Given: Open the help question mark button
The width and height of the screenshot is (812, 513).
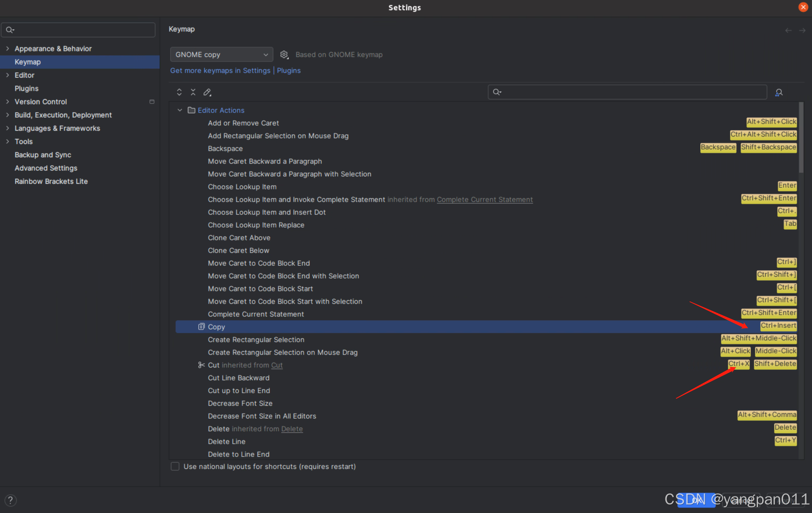Looking at the screenshot, I should click(x=10, y=500).
